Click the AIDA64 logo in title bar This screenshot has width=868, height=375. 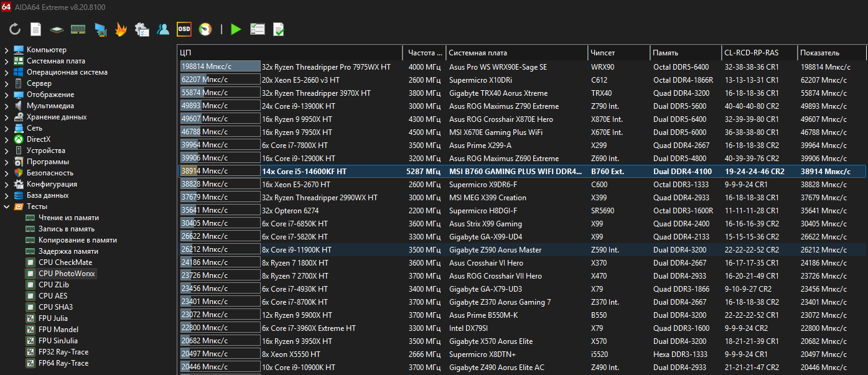click(x=7, y=7)
